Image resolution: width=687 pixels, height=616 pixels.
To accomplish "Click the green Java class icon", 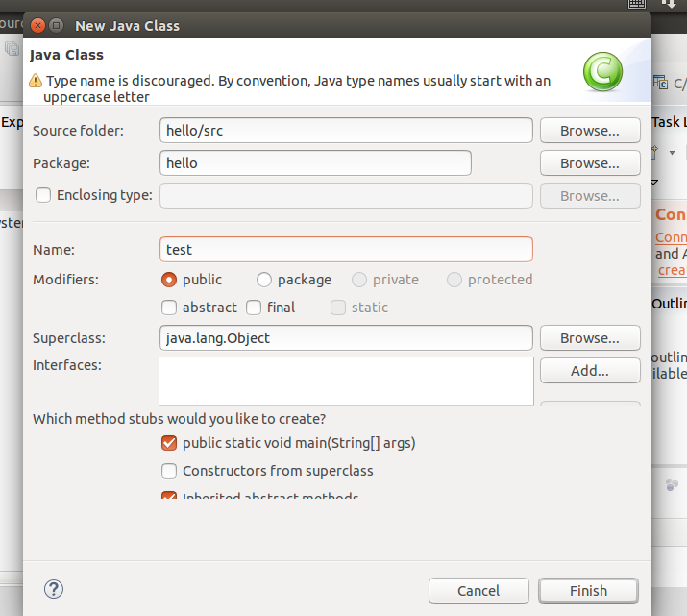I will [x=602, y=70].
